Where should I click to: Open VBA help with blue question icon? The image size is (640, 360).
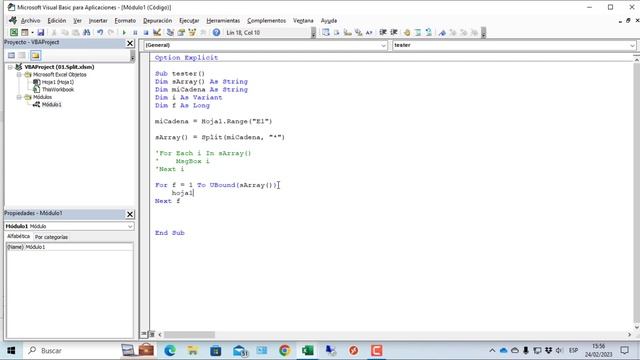coord(216,32)
